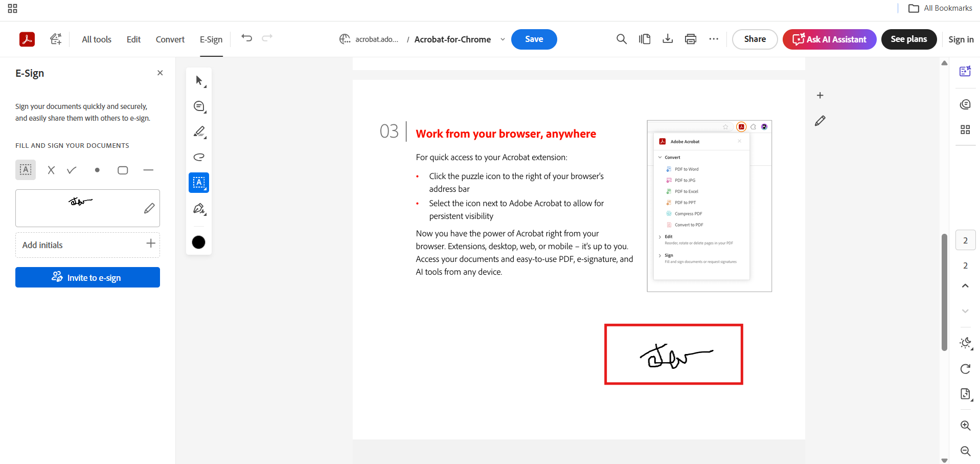Open the Edit menu

pos(133,39)
